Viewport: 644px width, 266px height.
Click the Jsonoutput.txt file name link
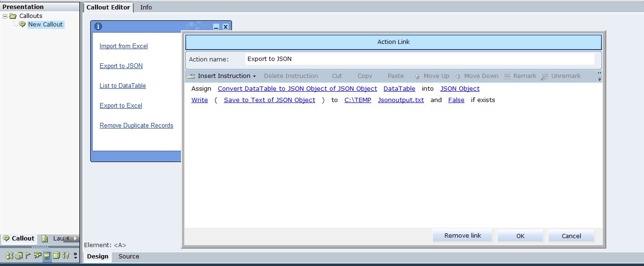[401, 100]
